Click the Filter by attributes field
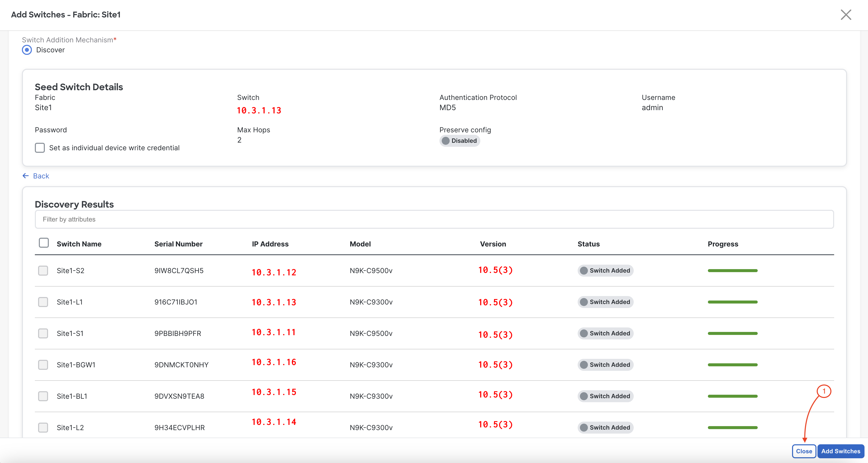Image resolution: width=868 pixels, height=463 pixels. coord(434,219)
